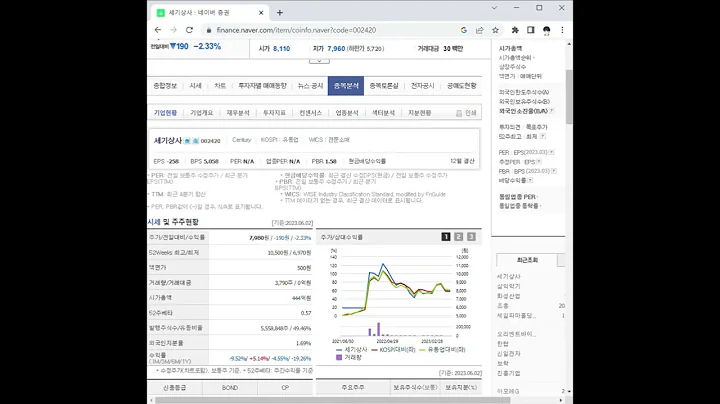
Task: Select the 기업현황 sub-tab
Action: point(165,113)
